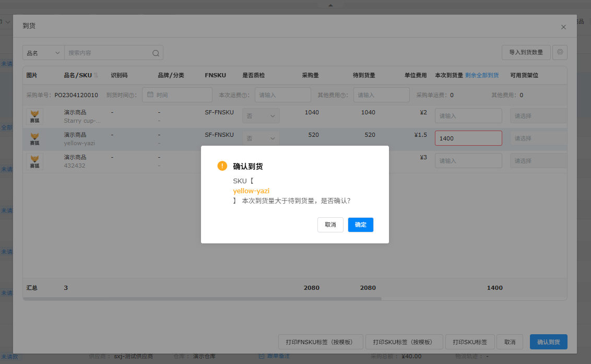The width and height of the screenshot is (591, 364).
Task: Open 可用货架位 select for first product row
Action: (538, 116)
